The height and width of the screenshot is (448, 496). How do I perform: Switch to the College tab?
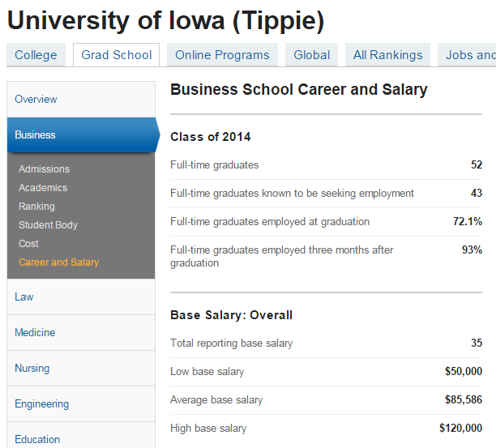click(36, 55)
